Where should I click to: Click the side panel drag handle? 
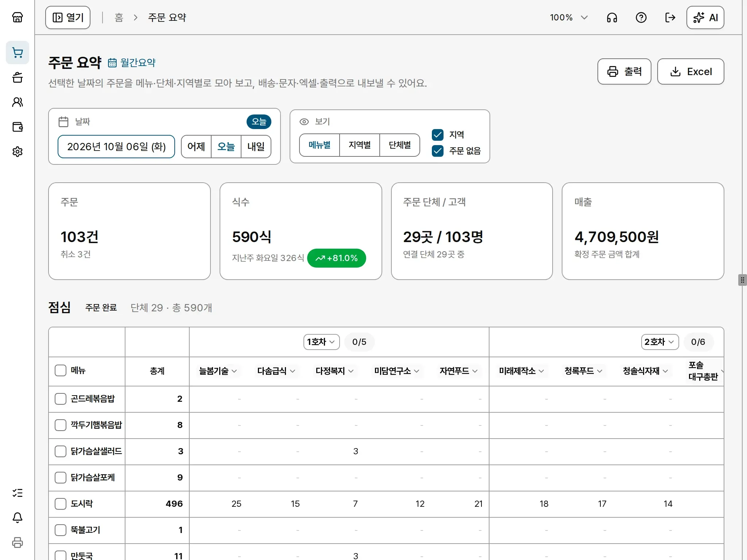[x=742, y=280]
